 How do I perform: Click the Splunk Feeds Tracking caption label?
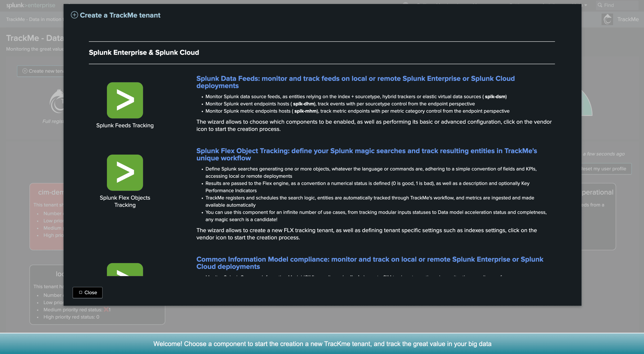pos(125,125)
